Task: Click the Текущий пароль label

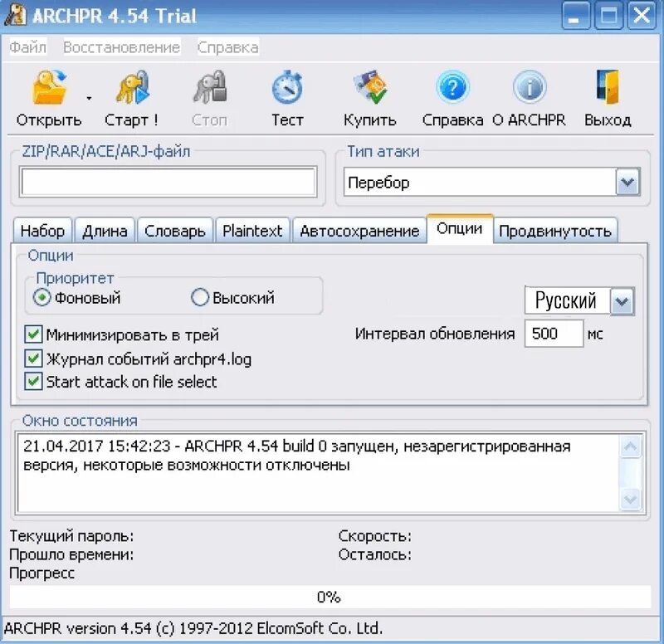Action: [x=71, y=536]
